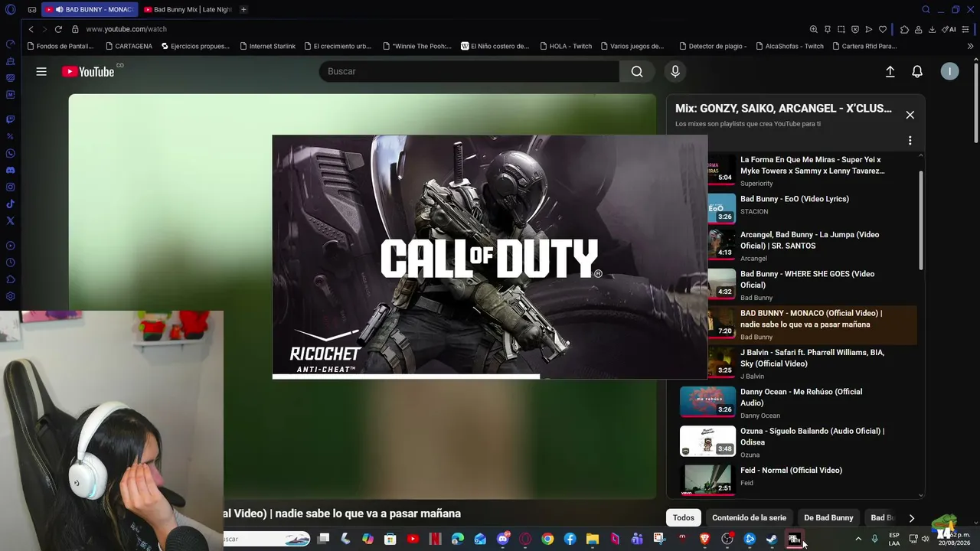Open the Twitch icon in Opera sidebar
980x551 pixels.
11,119
